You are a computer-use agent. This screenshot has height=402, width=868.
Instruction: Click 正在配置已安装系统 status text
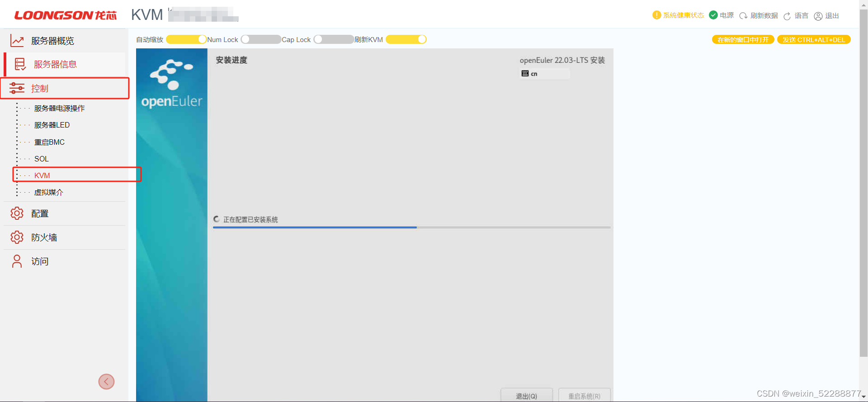(250, 219)
